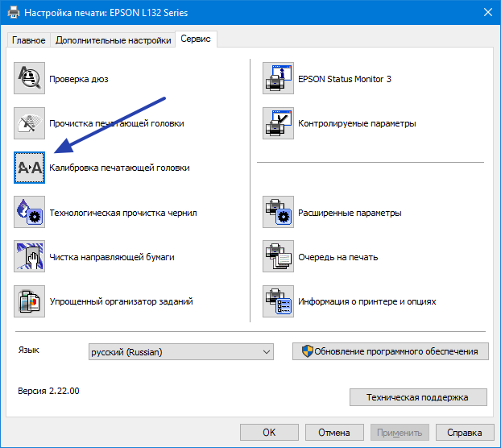The width and height of the screenshot is (501, 448).
Task: Click the Очередь на печать label
Action: [x=337, y=257]
